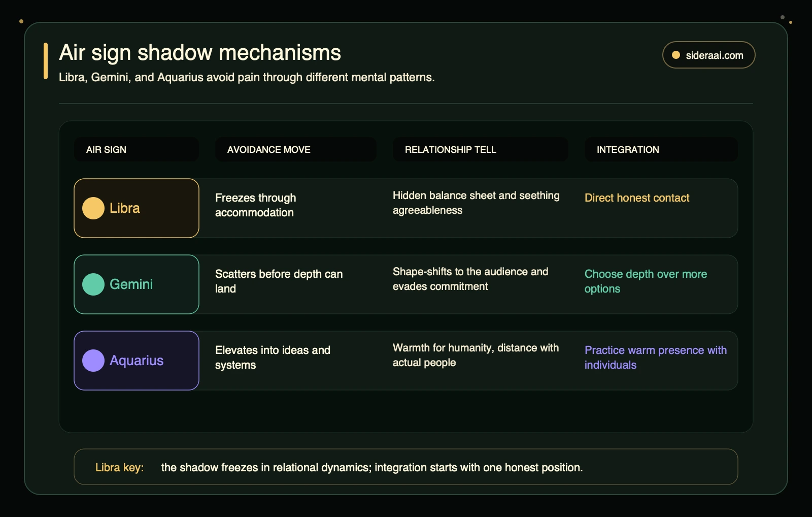Click the subtitle about Libra, Gemini, and Aquarius

pyautogui.click(x=247, y=77)
